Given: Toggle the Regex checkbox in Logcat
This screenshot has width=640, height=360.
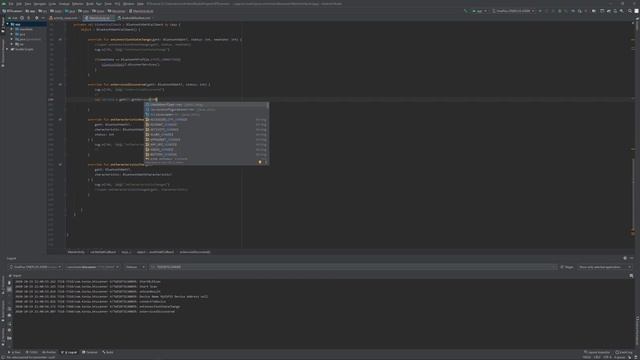Looking at the screenshot, I should point(567,267).
